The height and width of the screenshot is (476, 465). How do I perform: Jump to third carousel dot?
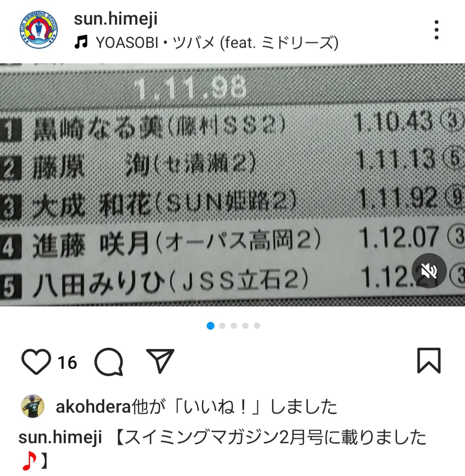233,326
